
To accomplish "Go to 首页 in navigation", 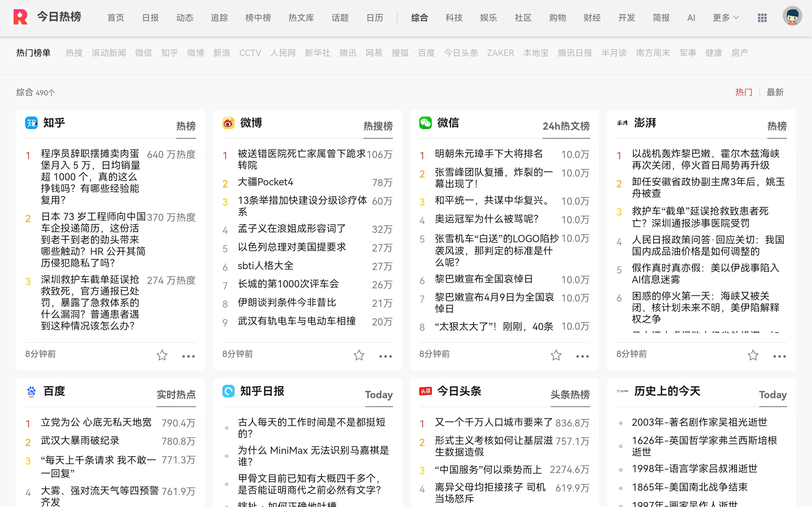I will [116, 17].
